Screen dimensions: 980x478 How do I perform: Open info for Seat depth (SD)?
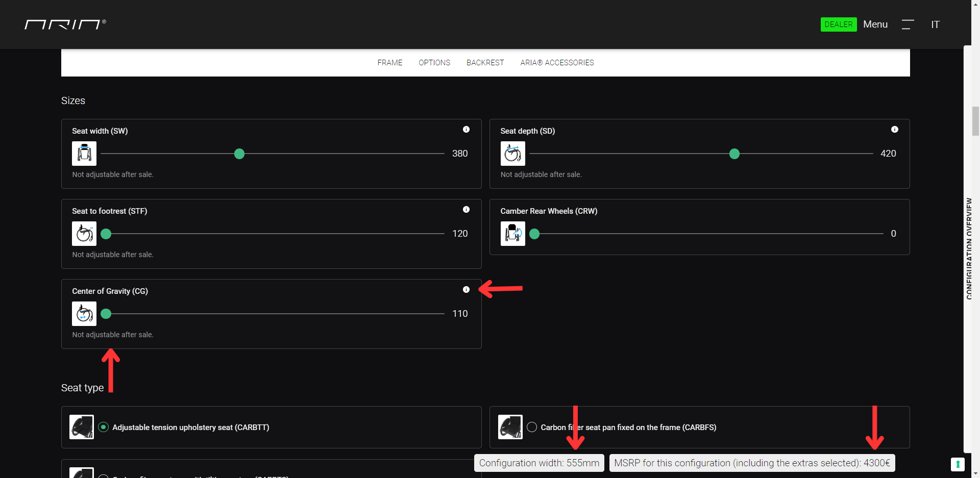tap(894, 130)
